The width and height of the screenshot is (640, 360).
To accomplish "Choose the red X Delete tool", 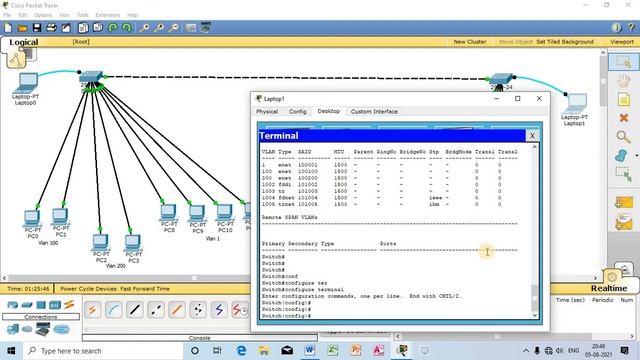I will [x=623, y=118].
